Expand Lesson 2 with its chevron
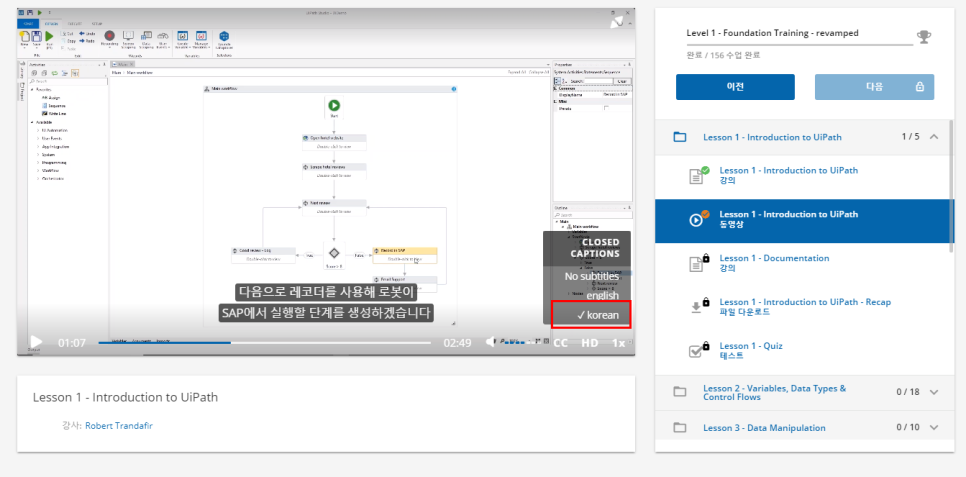The height and width of the screenshot is (477, 966). point(934,392)
